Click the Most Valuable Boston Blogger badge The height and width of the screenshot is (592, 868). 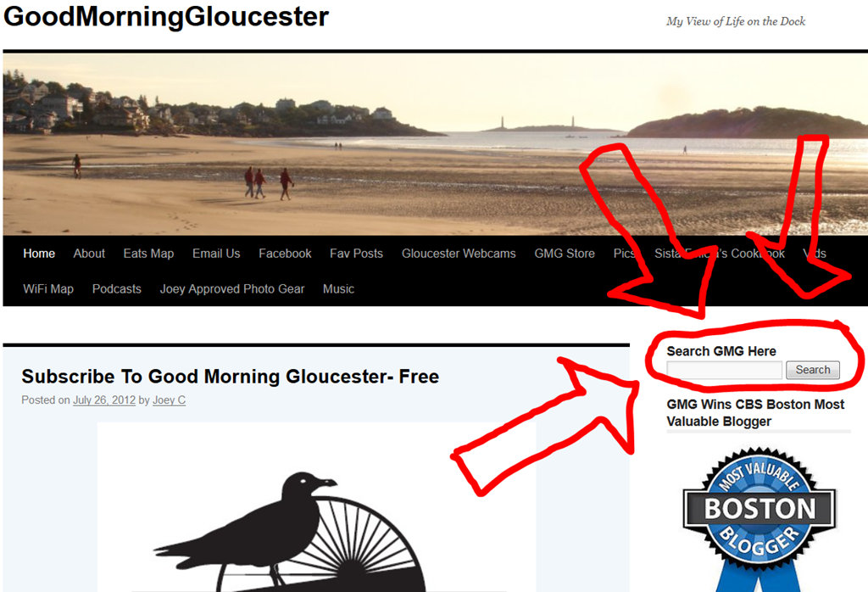click(759, 519)
